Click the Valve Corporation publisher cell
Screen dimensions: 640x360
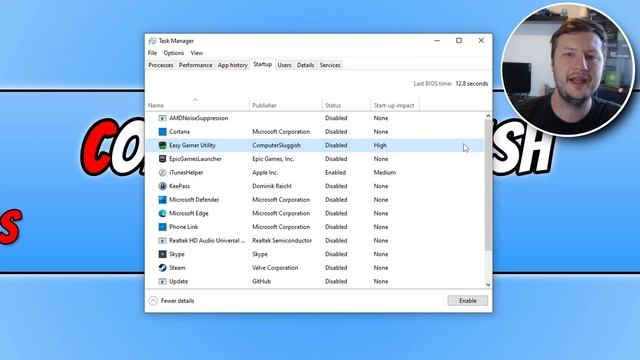click(x=275, y=268)
